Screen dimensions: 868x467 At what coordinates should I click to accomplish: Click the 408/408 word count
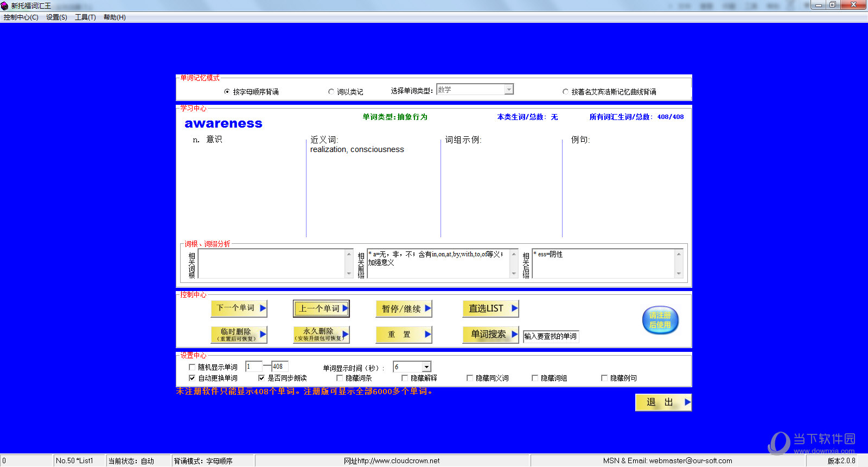[671, 117]
